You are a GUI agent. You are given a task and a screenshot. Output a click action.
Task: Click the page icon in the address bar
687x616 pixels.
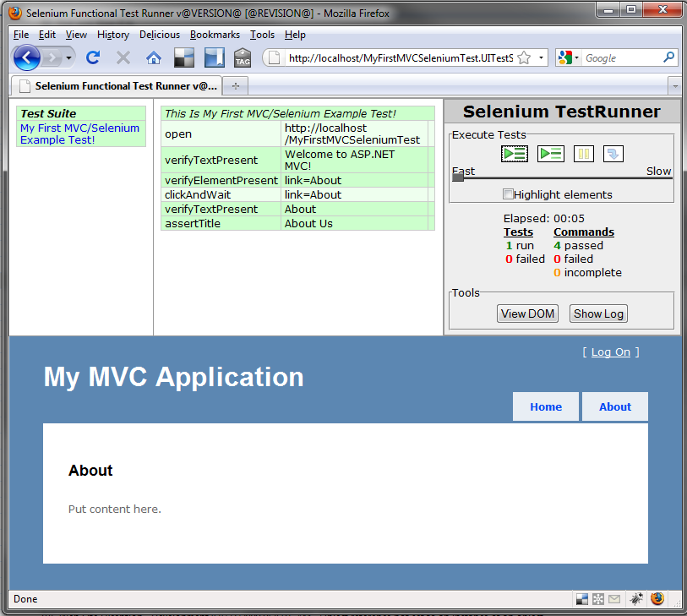point(275,57)
